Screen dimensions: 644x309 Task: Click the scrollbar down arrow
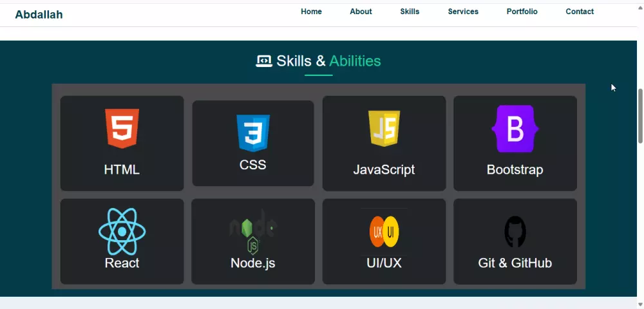point(640,304)
